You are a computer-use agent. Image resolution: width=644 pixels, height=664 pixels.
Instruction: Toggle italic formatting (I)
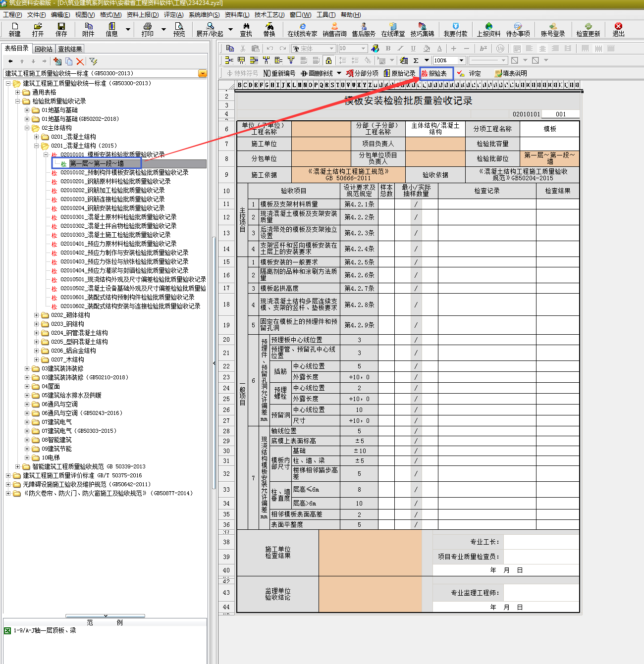click(400, 49)
